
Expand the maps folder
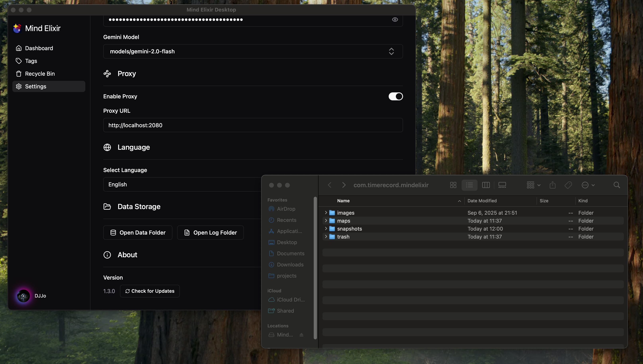(326, 220)
